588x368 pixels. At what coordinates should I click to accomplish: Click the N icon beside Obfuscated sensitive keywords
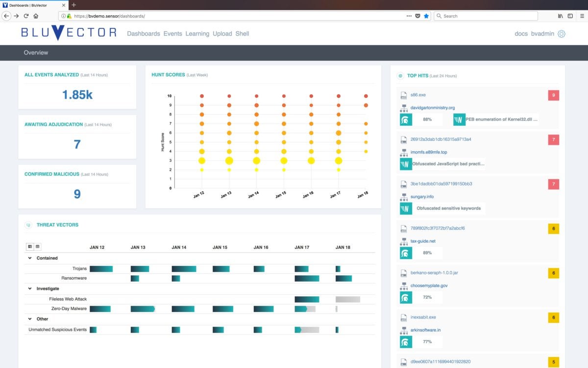tap(406, 209)
